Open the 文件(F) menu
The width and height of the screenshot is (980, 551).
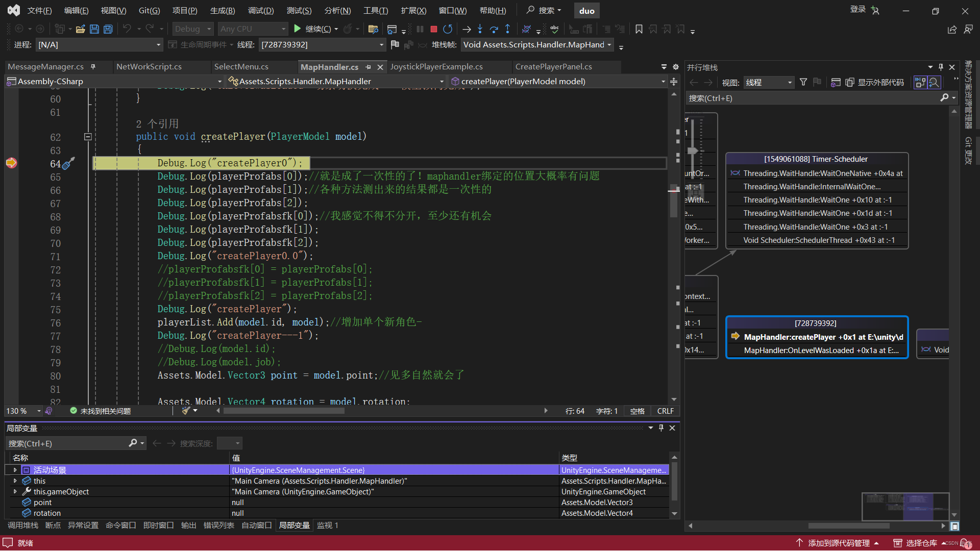pos(39,11)
